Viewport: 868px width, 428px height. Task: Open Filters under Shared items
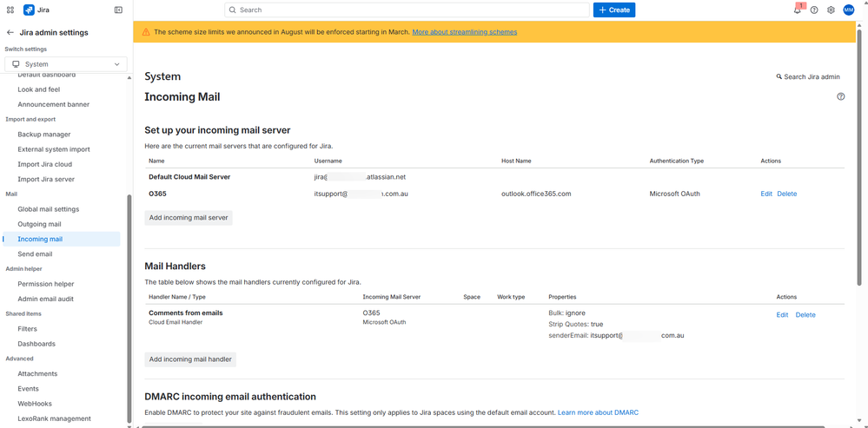(x=27, y=328)
